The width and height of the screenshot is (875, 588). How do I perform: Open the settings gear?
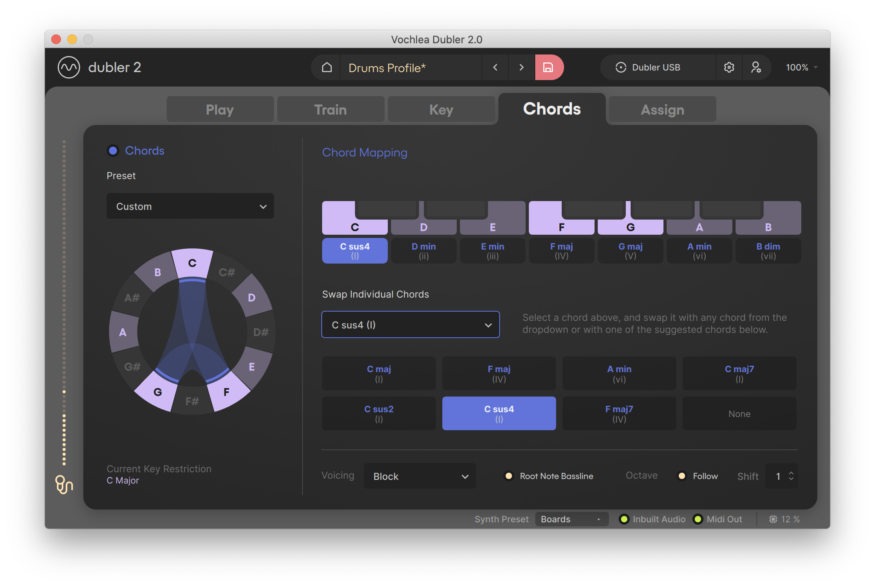pyautogui.click(x=729, y=67)
